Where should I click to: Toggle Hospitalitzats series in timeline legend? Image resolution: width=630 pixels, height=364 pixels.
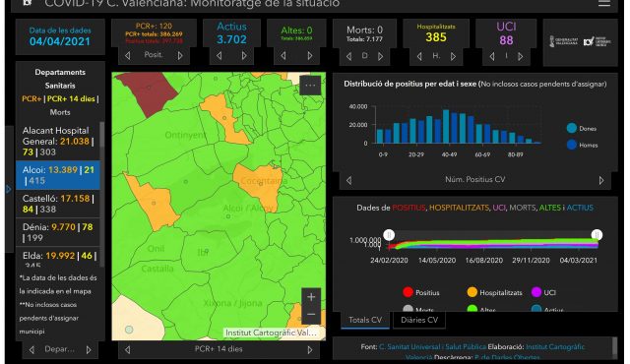click(x=494, y=292)
